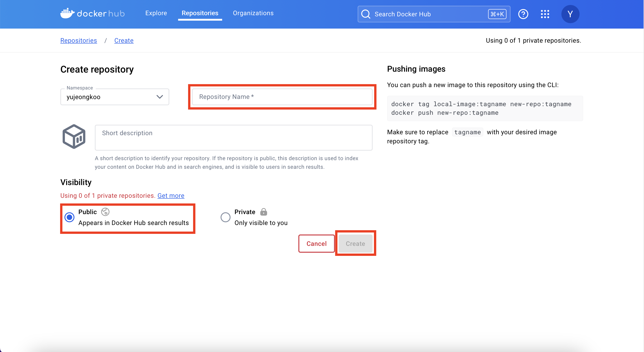Viewport: 644px width, 352px height.
Task: Select the Public visibility radio button
Action: point(69,217)
